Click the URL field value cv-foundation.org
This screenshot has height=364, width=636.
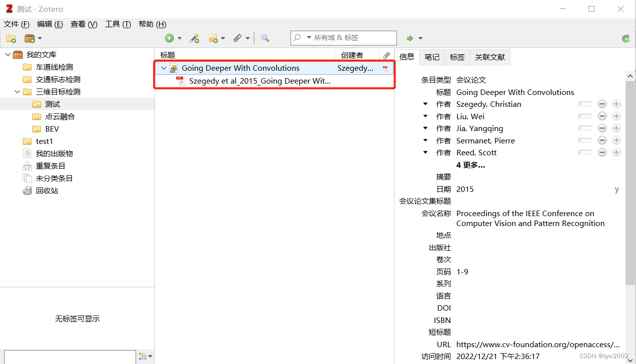[x=538, y=345]
